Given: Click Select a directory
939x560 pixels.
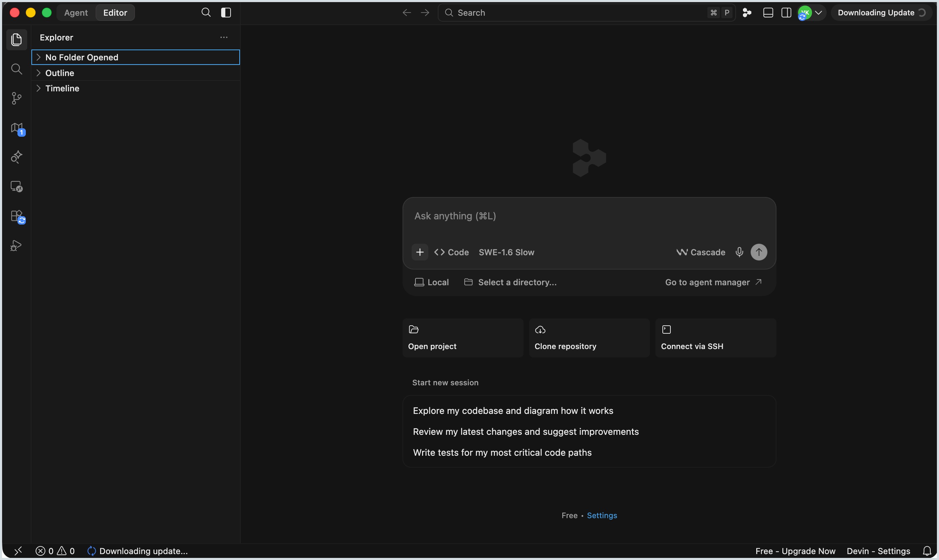Looking at the screenshot, I should (510, 282).
